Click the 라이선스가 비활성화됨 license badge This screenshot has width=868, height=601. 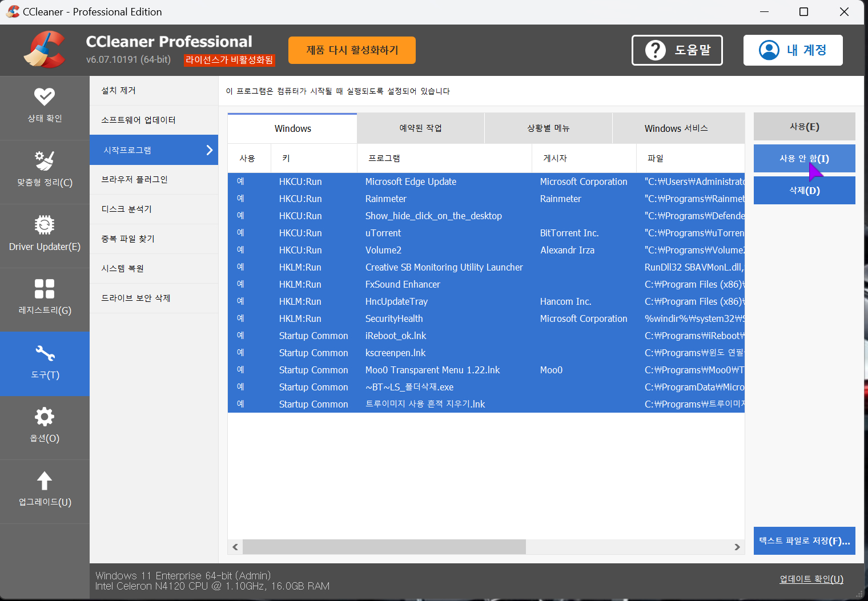click(x=229, y=60)
